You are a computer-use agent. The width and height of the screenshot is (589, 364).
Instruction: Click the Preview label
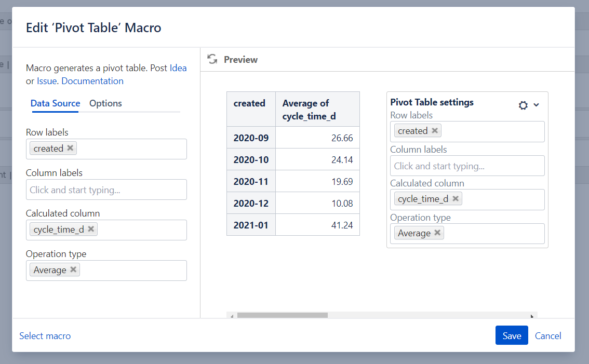[x=241, y=60]
